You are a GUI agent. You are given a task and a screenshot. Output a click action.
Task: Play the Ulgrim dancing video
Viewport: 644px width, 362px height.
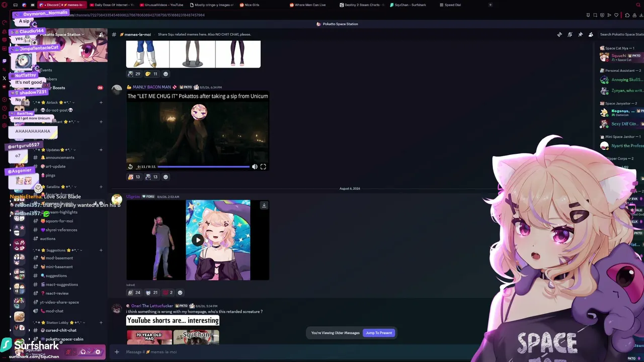pyautogui.click(x=198, y=240)
